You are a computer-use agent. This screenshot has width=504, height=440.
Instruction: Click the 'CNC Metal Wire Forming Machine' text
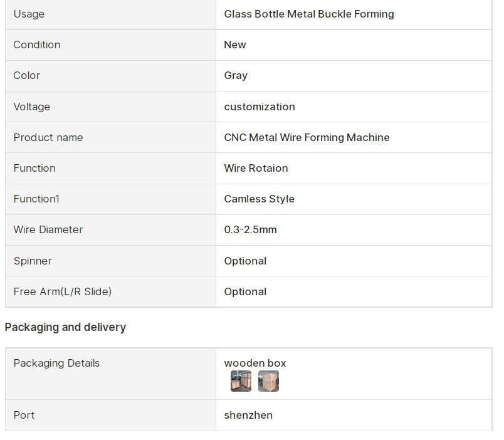pos(307,137)
